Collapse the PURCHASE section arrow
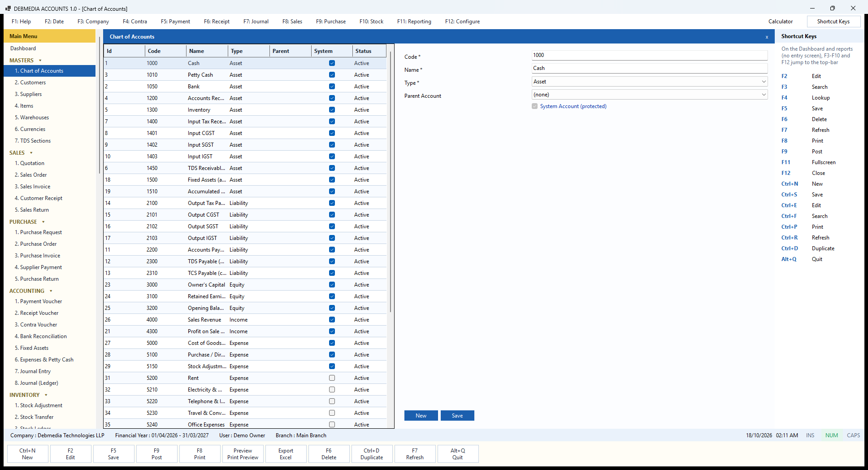 coord(43,222)
